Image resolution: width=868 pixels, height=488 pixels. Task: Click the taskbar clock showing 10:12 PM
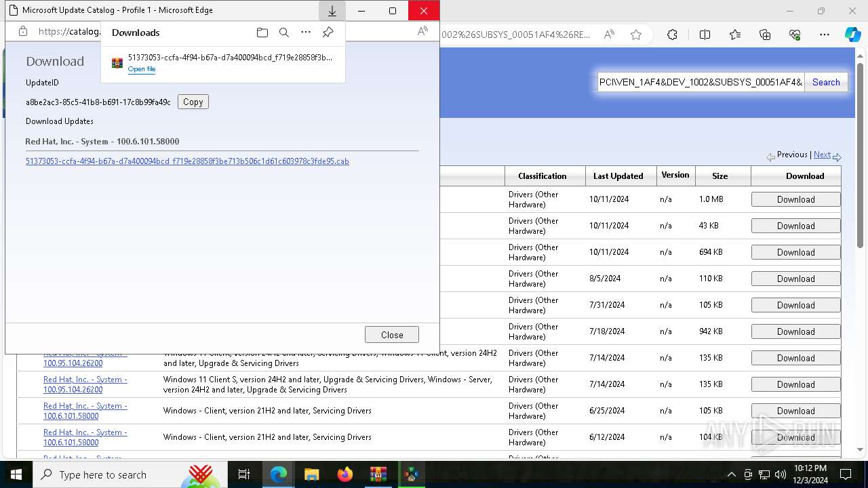point(810,474)
